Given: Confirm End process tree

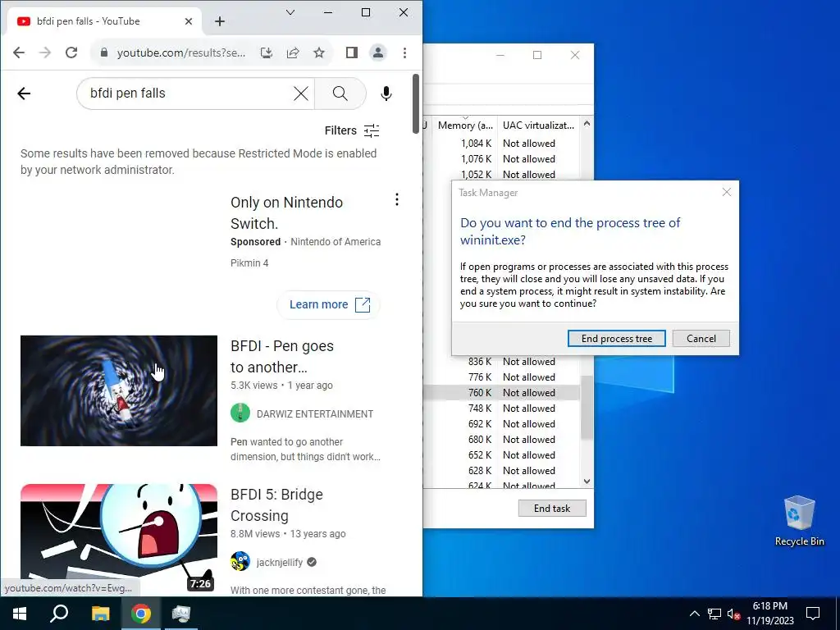Looking at the screenshot, I should coord(617,339).
